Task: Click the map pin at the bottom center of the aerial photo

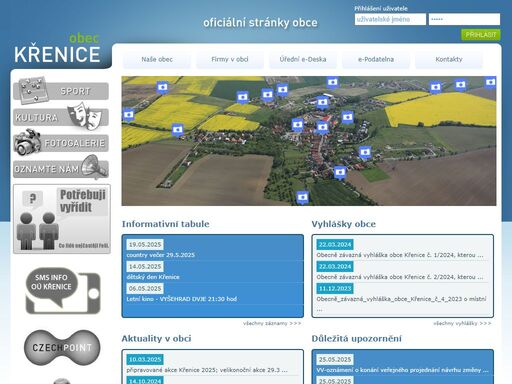Action: pyautogui.click(x=302, y=197)
